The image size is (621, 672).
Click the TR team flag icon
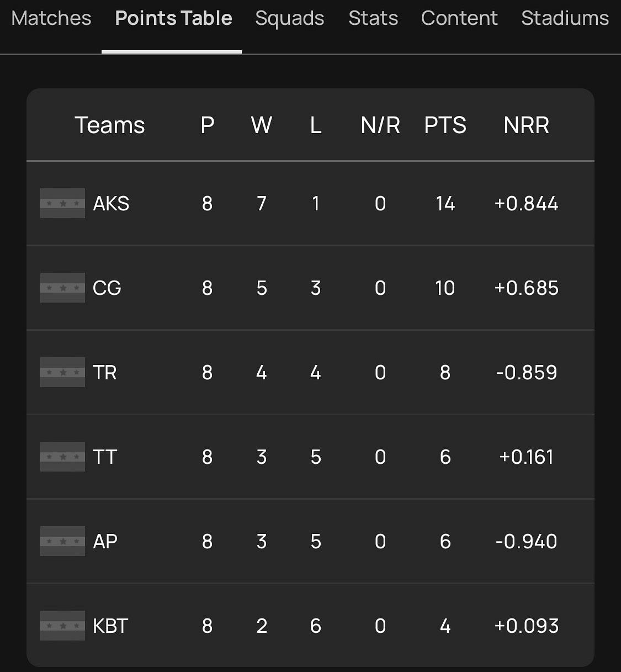click(62, 372)
